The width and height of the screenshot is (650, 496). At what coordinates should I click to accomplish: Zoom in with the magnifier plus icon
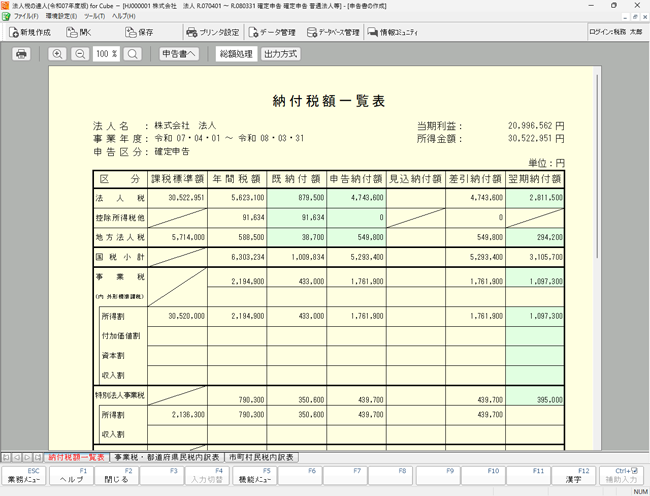click(57, 53)
